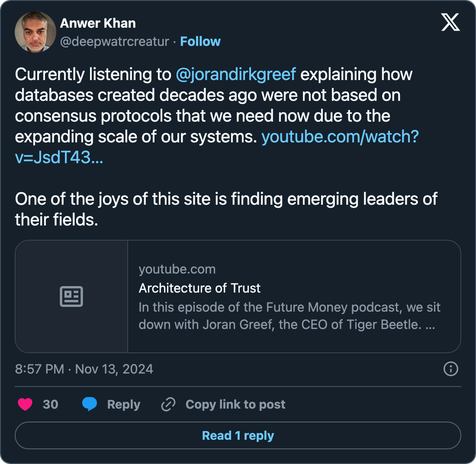Open the youtube.com/watch link in the tweet text
The width and height of the screenshot is (476, 464).
tap(340, 137)
